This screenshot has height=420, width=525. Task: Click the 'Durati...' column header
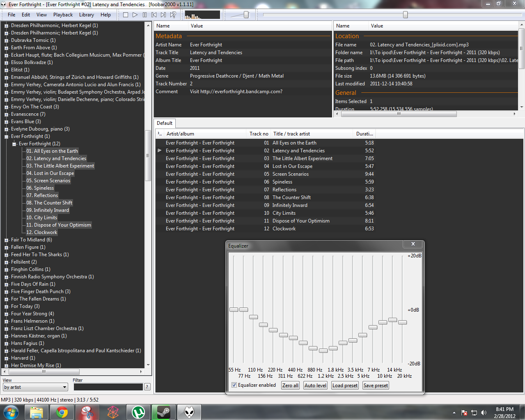point(365,134)
